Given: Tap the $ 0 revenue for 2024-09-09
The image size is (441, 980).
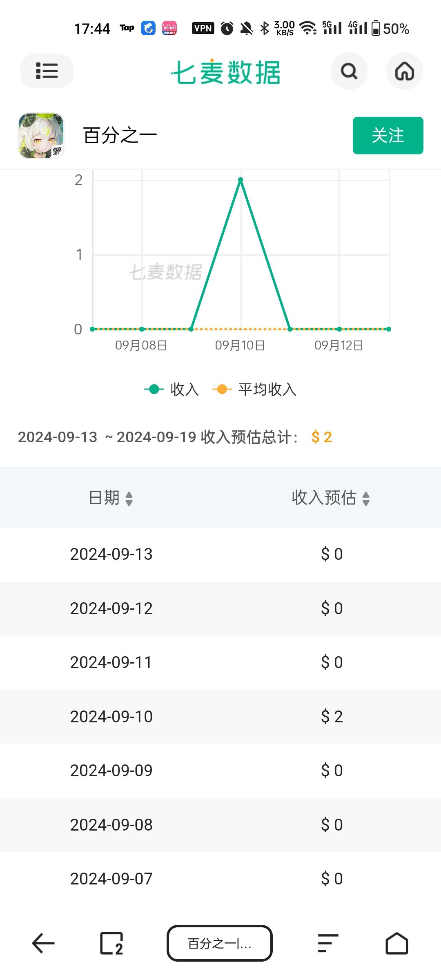Looking at the screenshot, I should 332,771.
